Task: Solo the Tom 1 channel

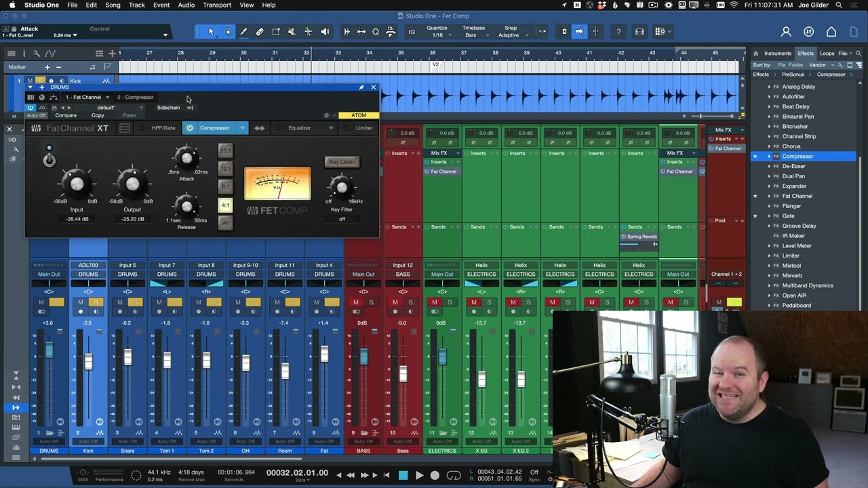Action: click(174, 302)
